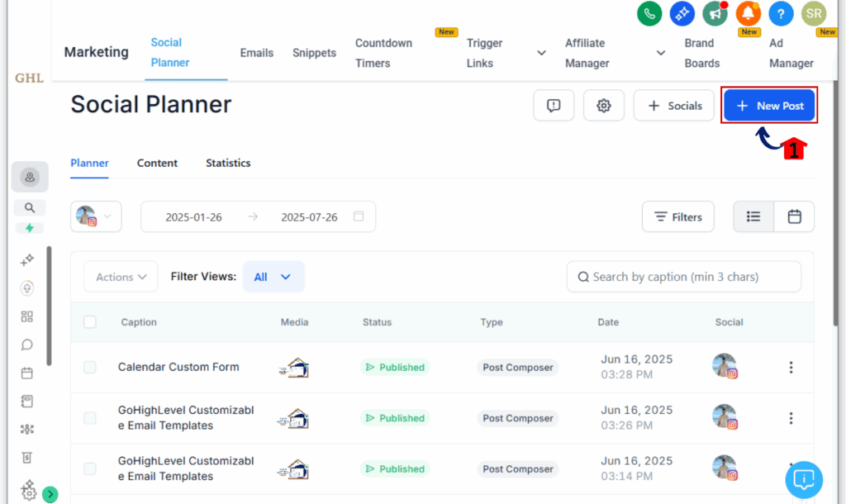
Task: Open the Brand Boards nav tab
Action: (702, 53)
